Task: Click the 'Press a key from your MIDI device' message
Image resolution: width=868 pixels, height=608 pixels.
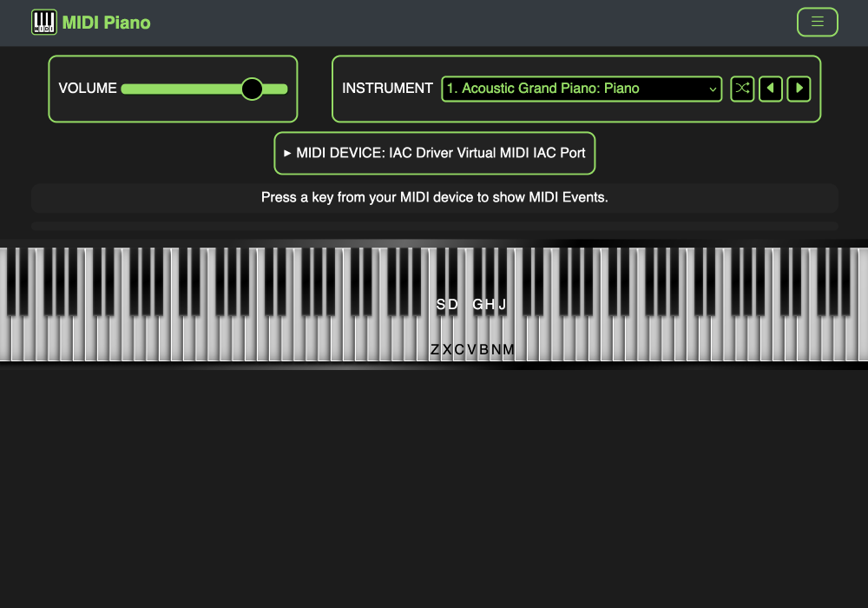Action: click(x=435, y=198)
